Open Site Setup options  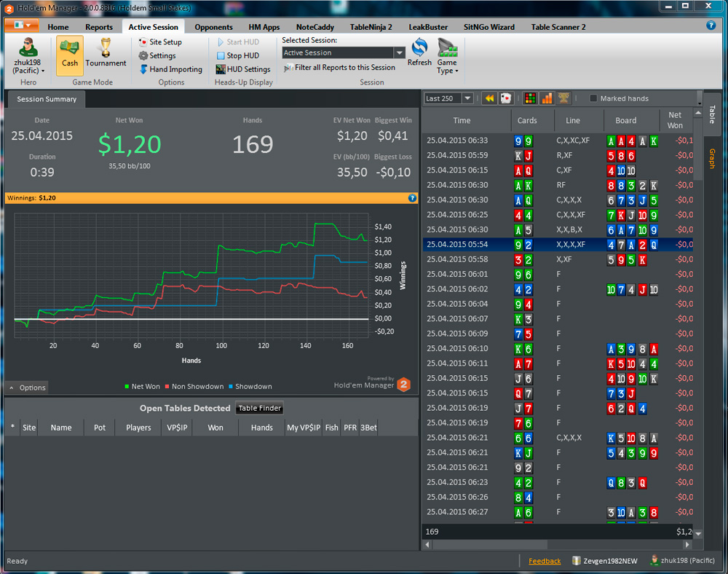tap(160, 42)
